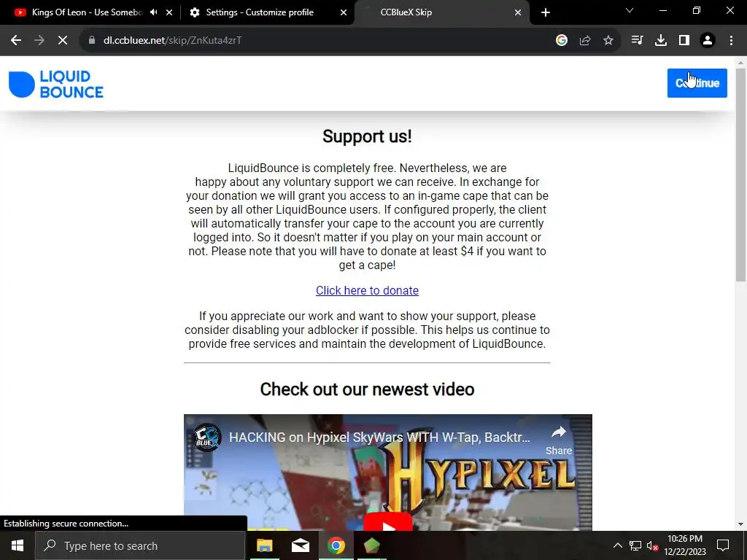Click the Support us! heading
Screen dimensions: 747x560
pyautogui.click(x=367, y=136)
